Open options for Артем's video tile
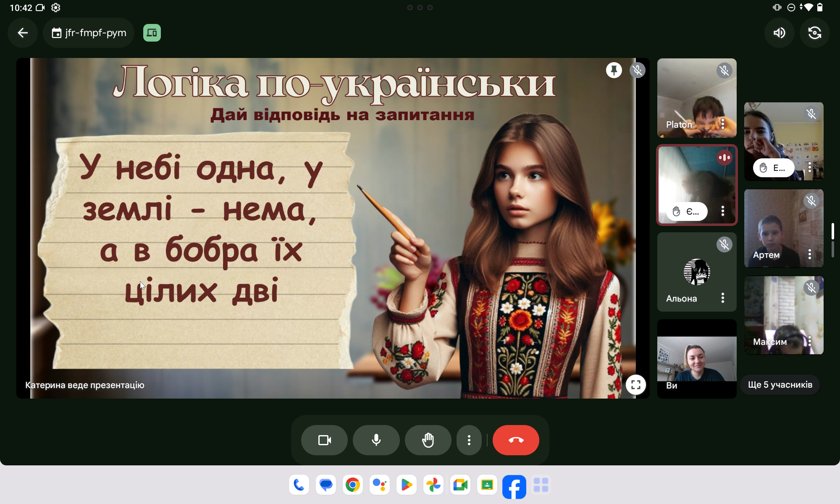 (x=809, y=254)
